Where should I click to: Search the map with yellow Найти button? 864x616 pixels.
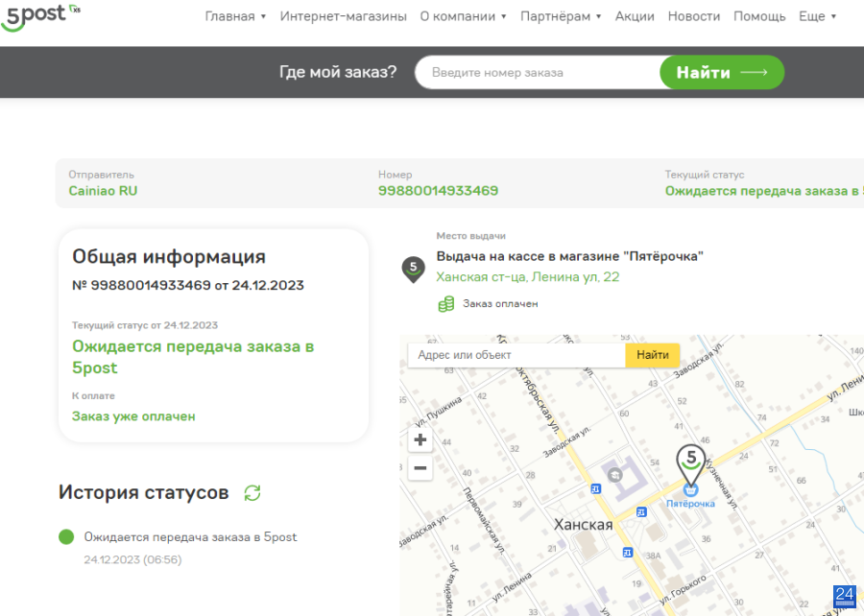pyautogui.click(x=653, y=355)
